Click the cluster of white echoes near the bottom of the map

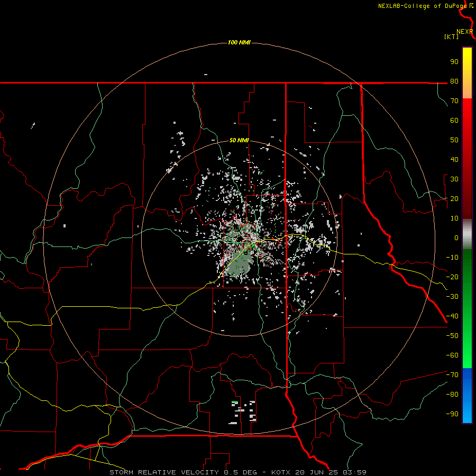click(x=243, y=412)
